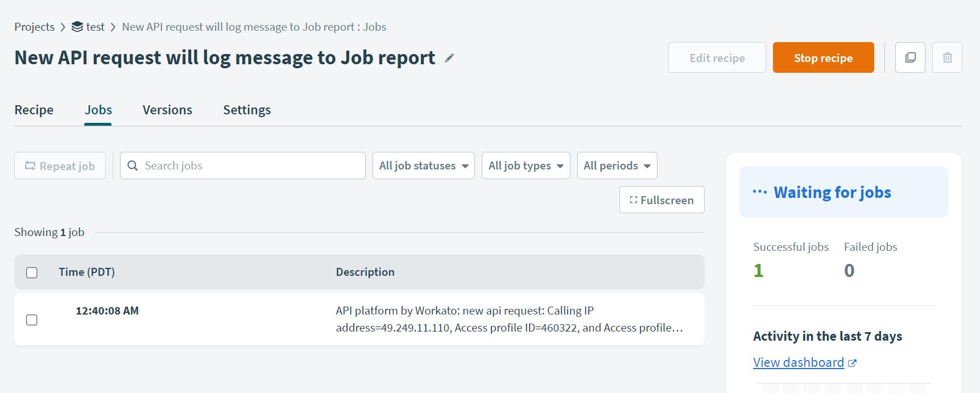Open the View dashboard link
Screen dimensions: 980x393
pyautogui.click(x=798, y=362)
